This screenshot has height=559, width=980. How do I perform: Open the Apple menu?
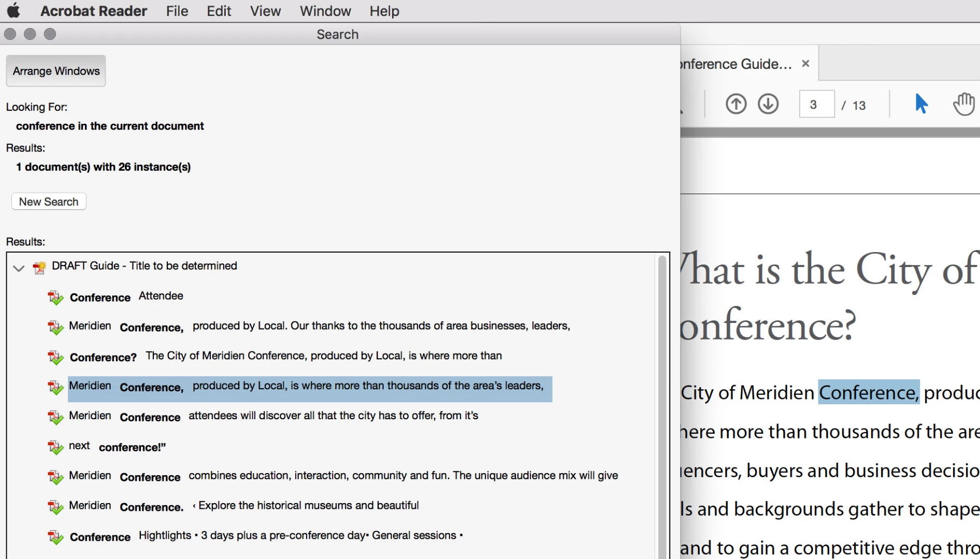point(13,10)
